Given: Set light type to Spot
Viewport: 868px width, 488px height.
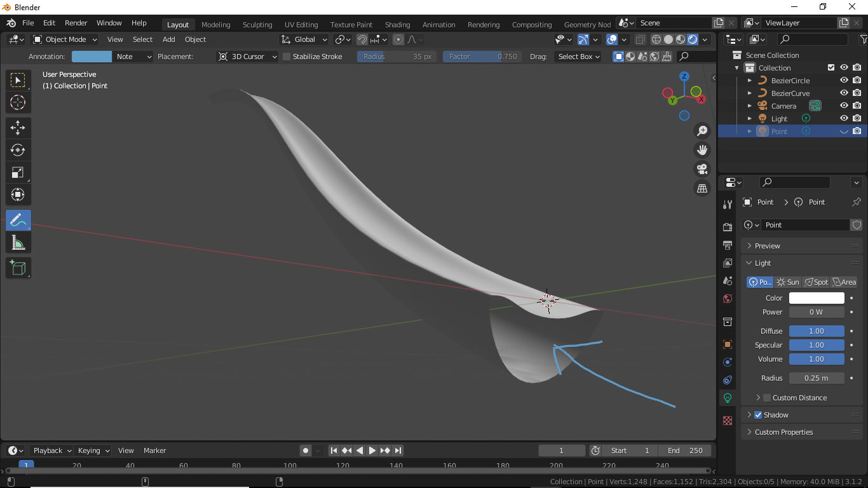Looking at the screenshot, I should click(x=816, y=282).
